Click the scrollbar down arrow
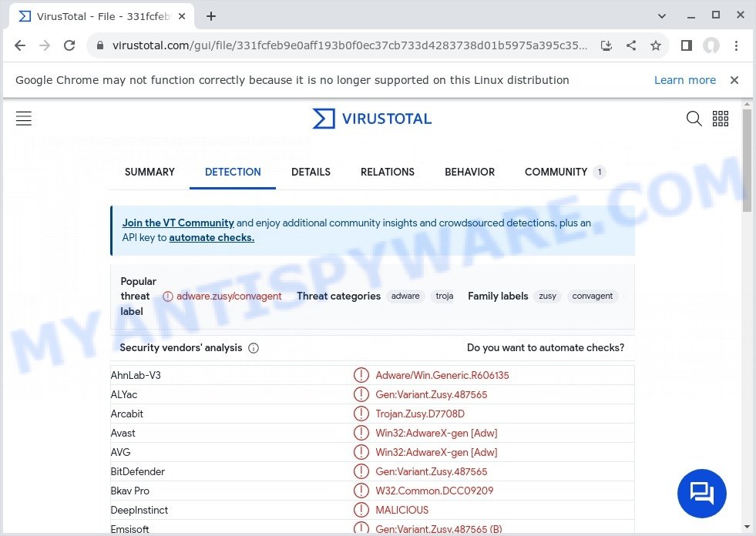This screenshot has width=756, height=536. tap(747, 527)
